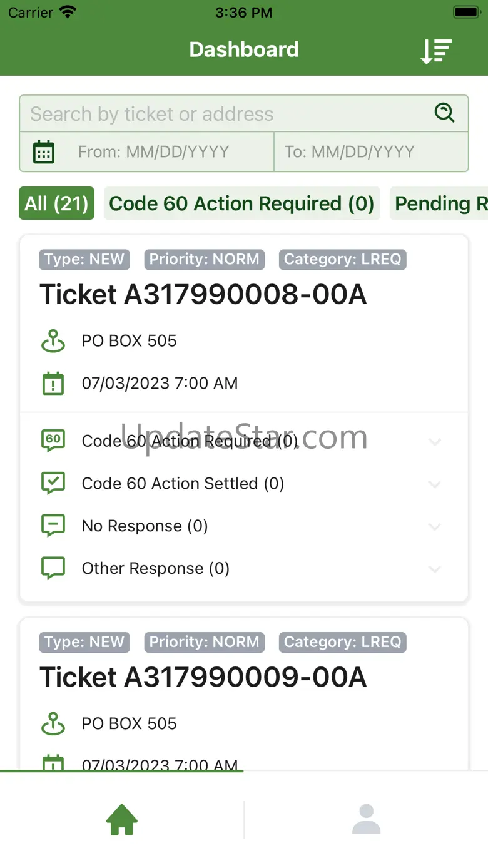Screen dimensions: 488x868
Task: Expand the Other Response chevron
Action: [435, 569]
